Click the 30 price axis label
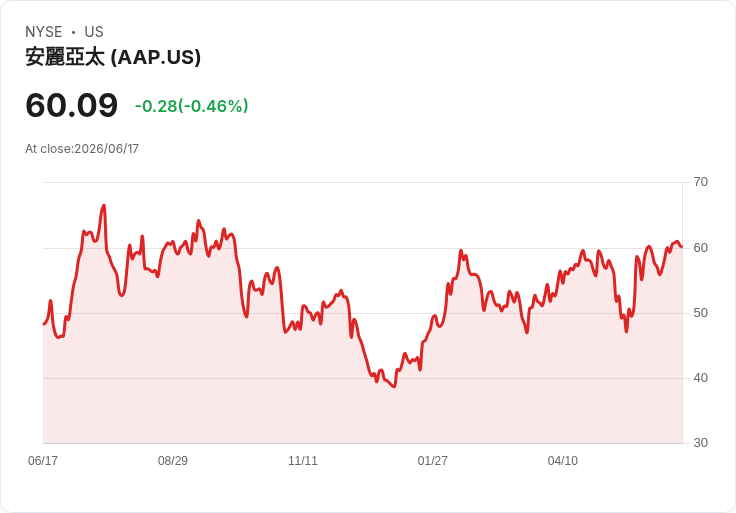Viewport: 736px width, 513px height. (700, 443)
